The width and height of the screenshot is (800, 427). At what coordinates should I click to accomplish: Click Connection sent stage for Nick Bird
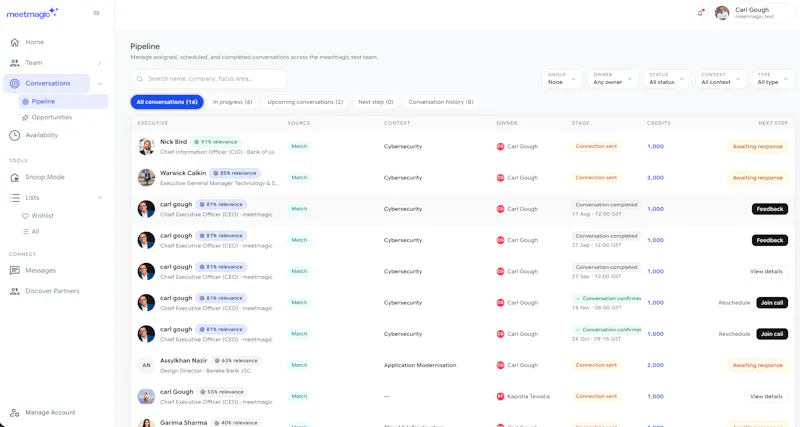[x=596, y=146]
